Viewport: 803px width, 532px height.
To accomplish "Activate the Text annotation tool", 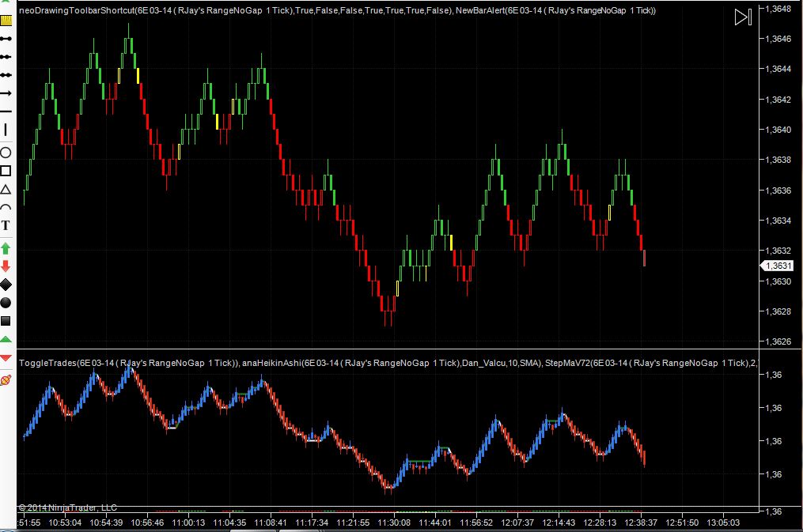I will point(6,225).
